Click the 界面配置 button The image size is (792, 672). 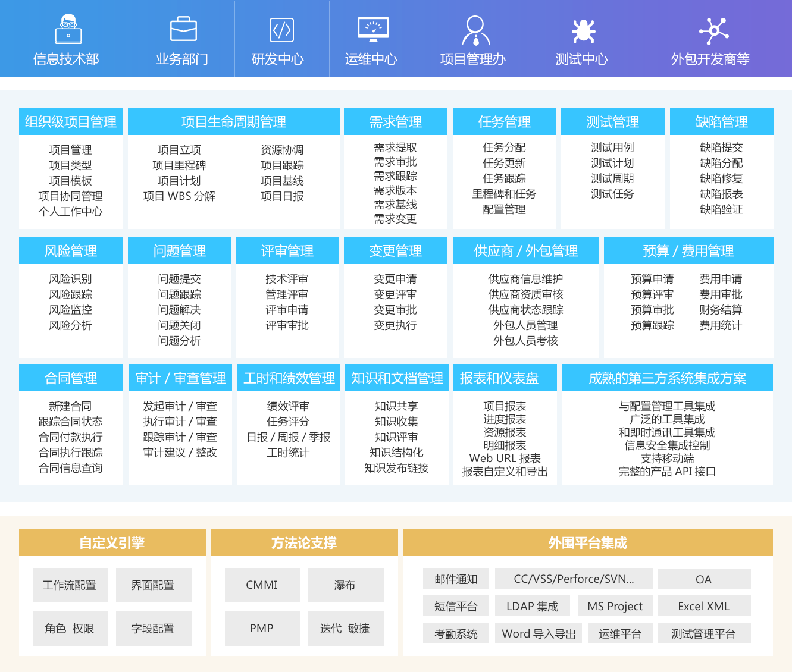[154, 585]
